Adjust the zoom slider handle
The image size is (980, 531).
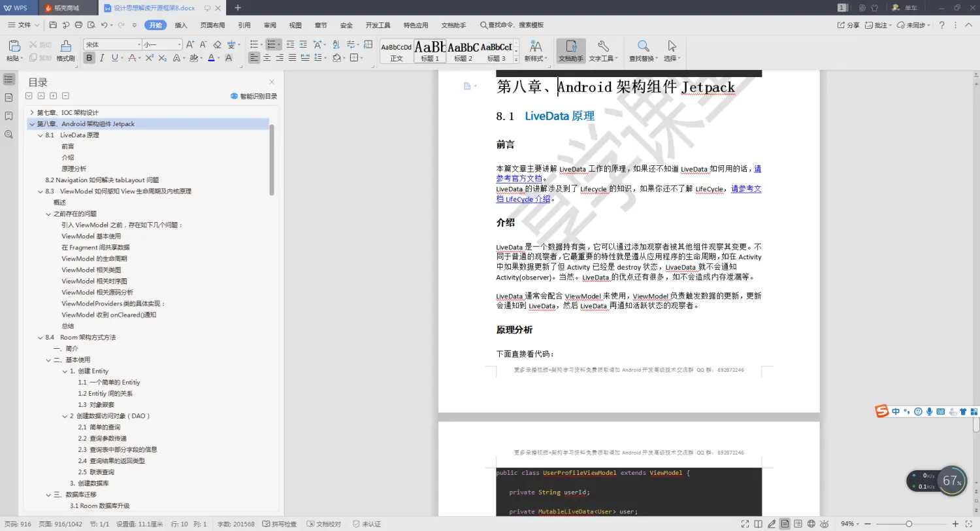(x=909, y=524)
